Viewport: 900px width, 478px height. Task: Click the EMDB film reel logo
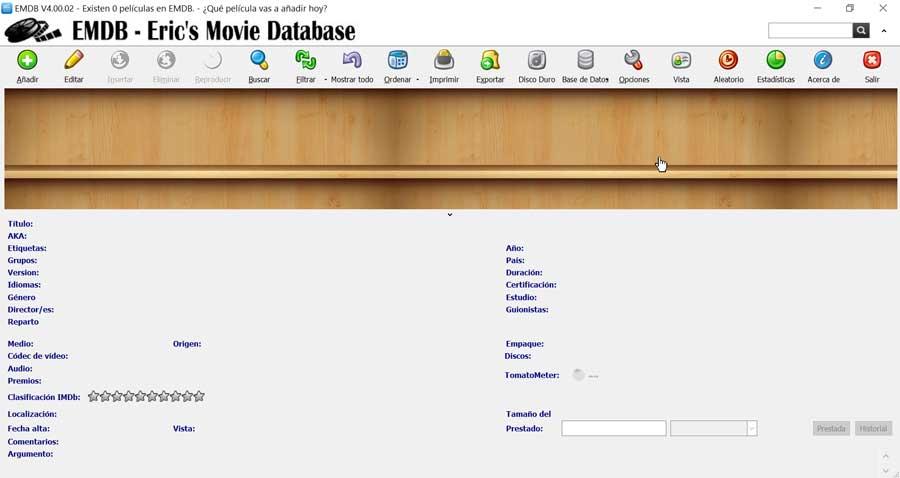click(33, 30)
